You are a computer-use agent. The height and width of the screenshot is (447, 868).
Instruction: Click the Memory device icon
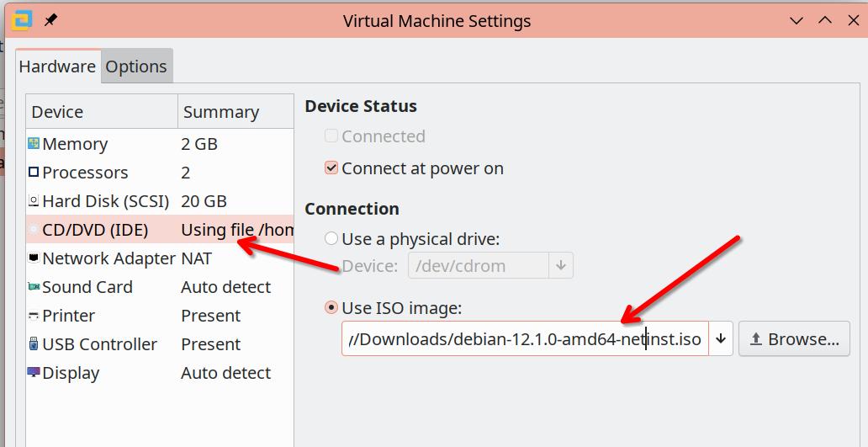34,144
